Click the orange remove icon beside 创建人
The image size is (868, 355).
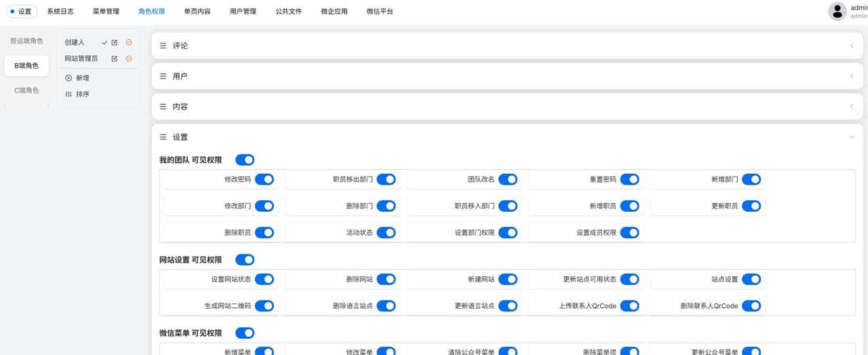(129, 43)
